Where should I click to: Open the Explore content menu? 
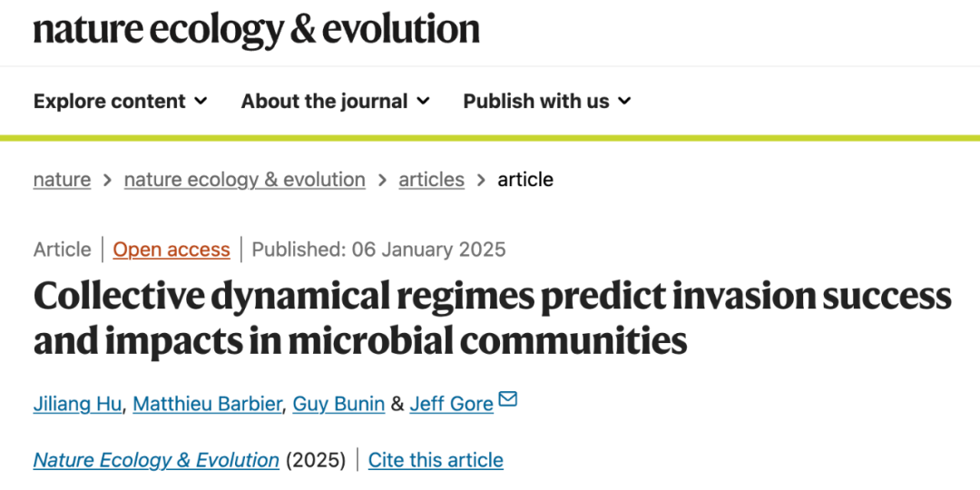(x=110, y=101)
